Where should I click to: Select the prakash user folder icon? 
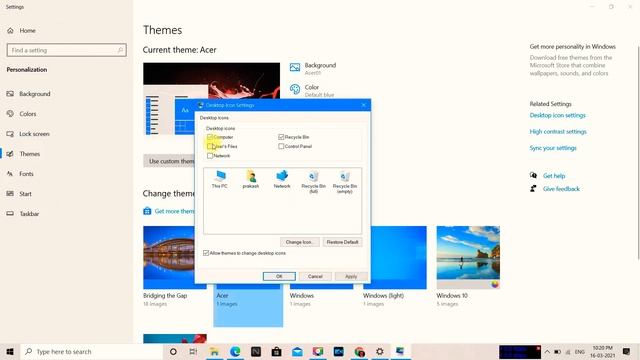[x=251, y=179]
